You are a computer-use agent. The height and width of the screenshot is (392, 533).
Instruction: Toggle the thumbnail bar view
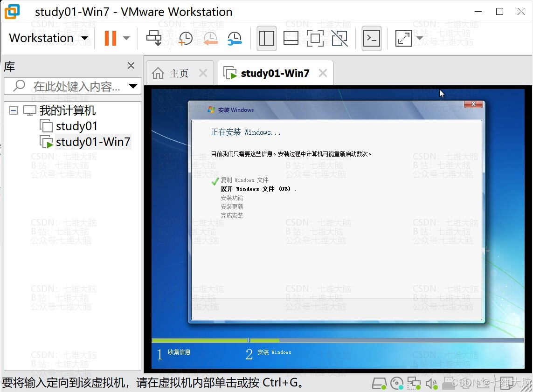point(291,38)
